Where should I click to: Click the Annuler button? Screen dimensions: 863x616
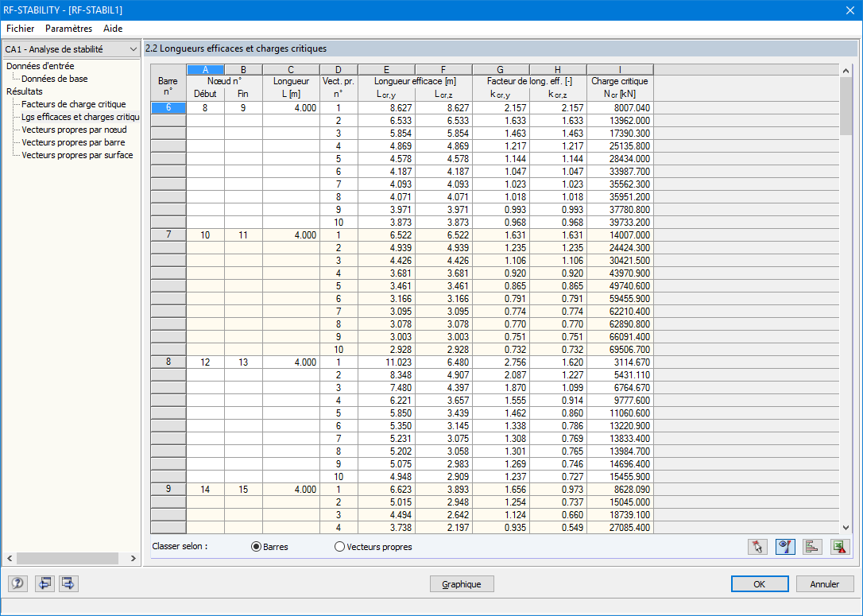(825, 584)
